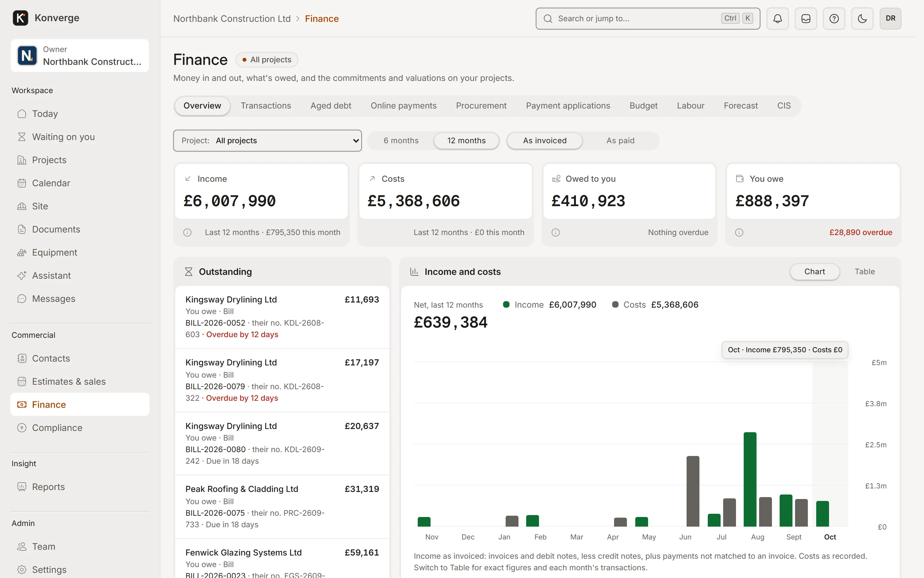Screen dimensions: 924x578
Task: Open Waiting on you in sidebar
Action: [80, 137]
